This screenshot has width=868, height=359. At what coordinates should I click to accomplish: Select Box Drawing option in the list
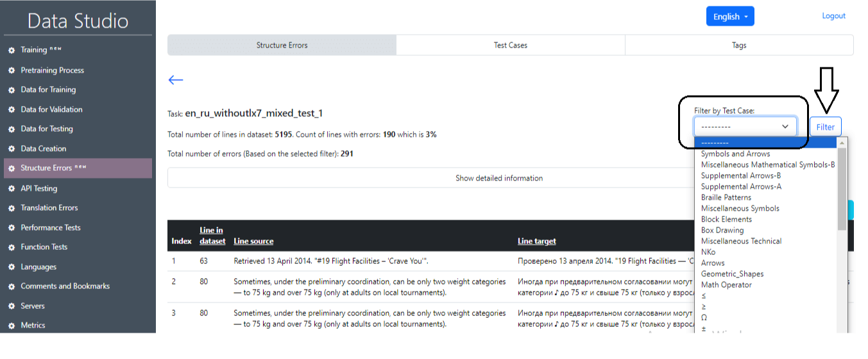click(x=722, y=230)
